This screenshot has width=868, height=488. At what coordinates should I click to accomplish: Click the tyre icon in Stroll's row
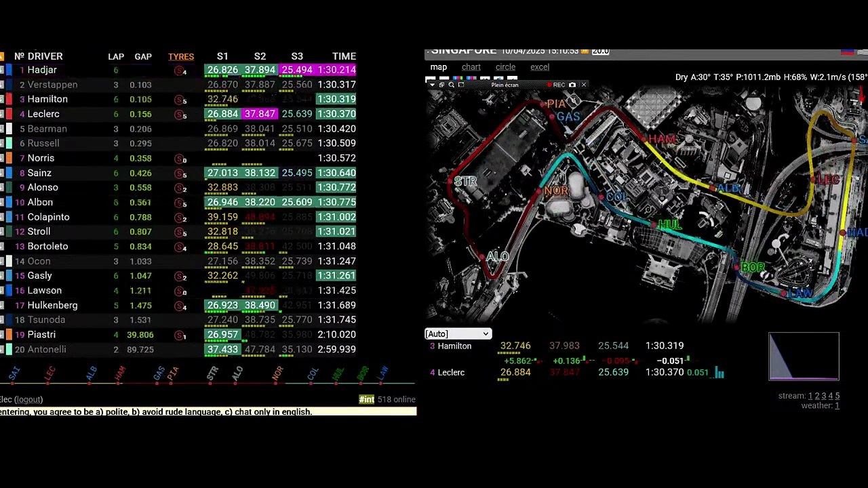pyautogui.click(x=180, y=232)
